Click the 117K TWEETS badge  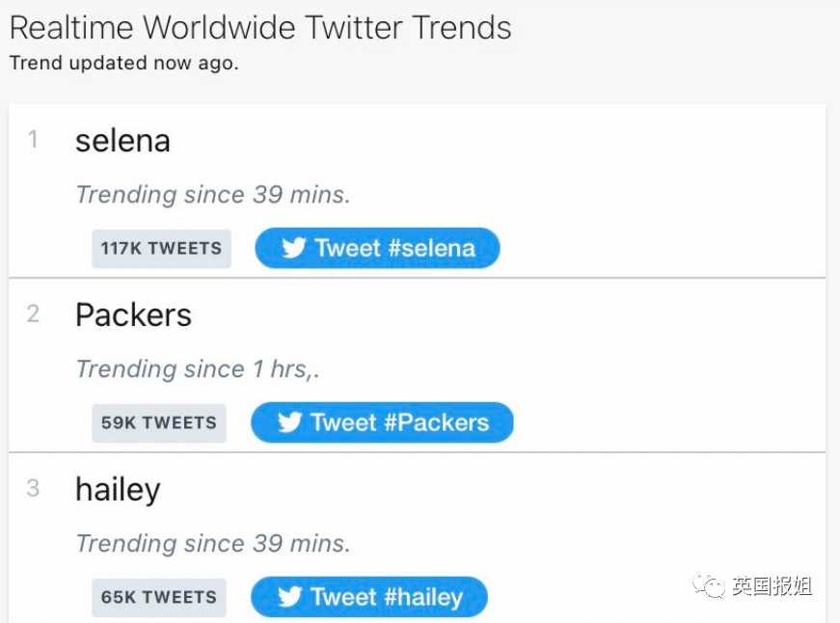pos(161,248)
